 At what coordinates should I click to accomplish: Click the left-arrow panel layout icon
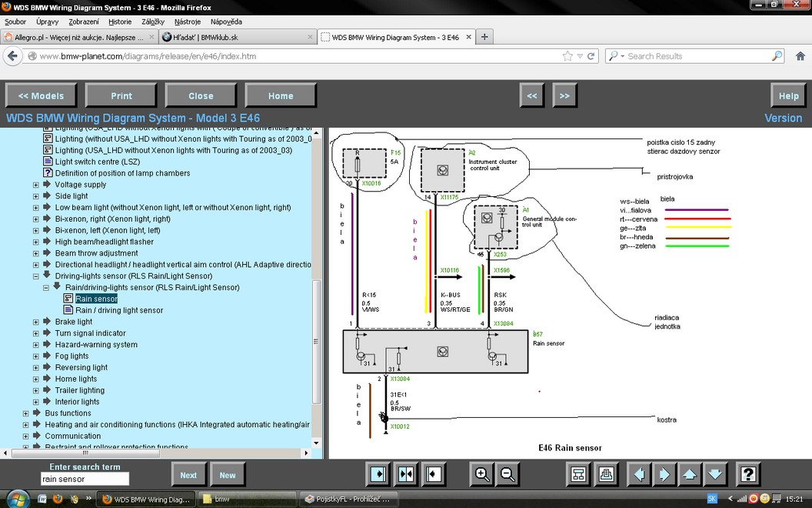434,474
